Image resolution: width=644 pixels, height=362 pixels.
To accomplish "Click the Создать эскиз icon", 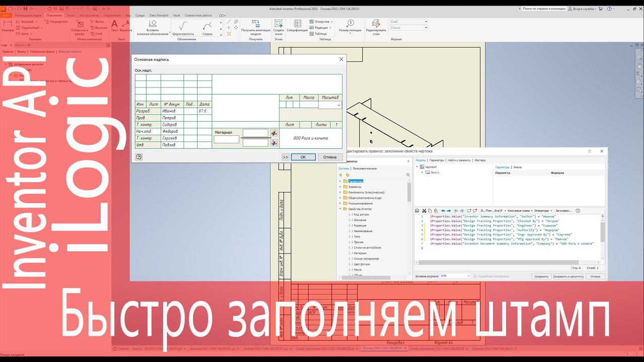I will tap(279, 27).
